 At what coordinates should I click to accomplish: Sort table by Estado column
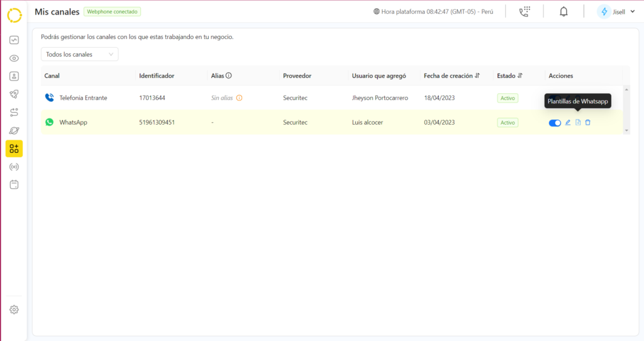pyautogui.click(x=520, y=76)
